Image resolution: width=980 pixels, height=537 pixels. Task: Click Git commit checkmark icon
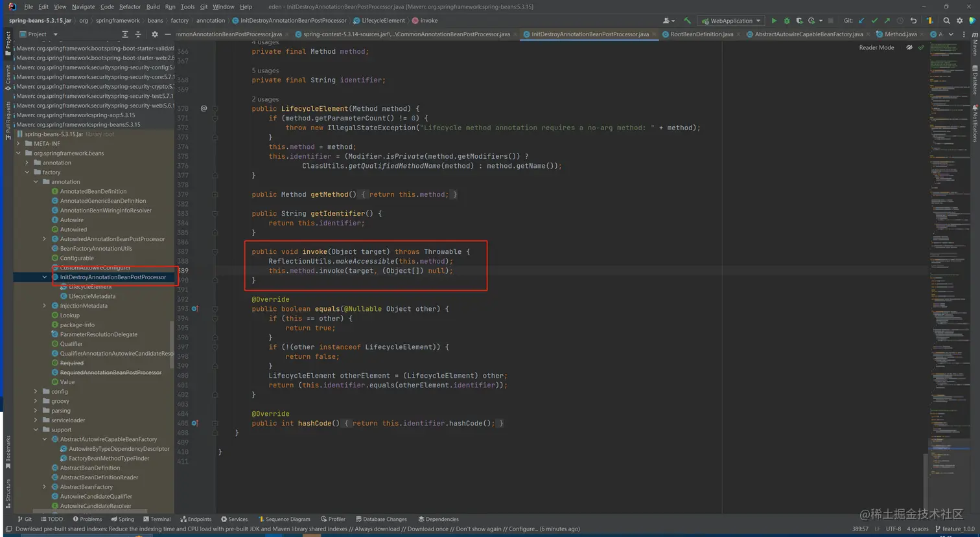pos(874,21)
